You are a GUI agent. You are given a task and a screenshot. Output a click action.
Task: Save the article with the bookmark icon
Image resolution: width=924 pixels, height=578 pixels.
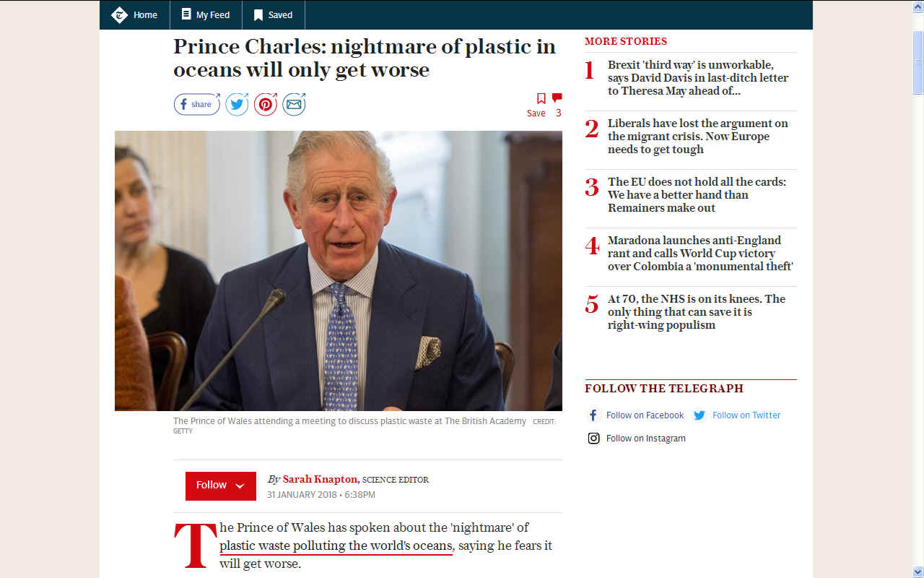click(541, 98)
